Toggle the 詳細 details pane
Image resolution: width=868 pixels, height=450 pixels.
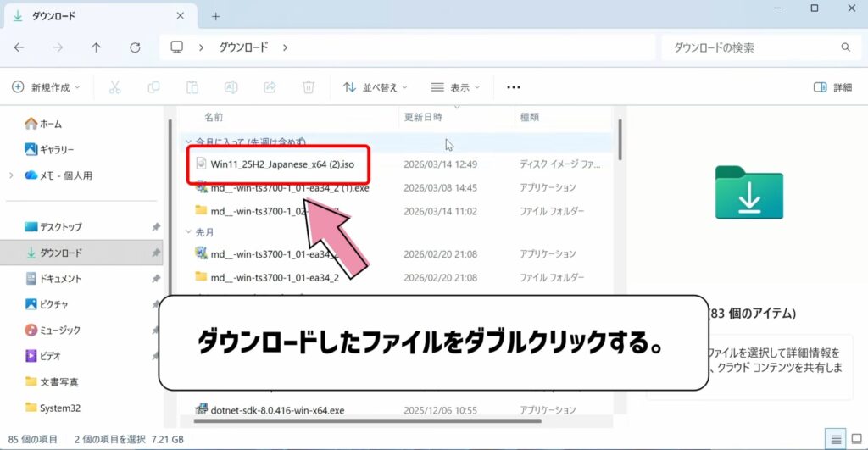(832, 87)
